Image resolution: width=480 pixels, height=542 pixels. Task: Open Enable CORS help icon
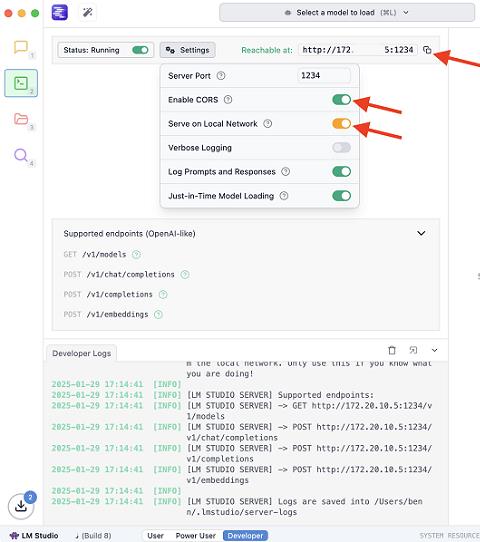(x=228, y=100)
